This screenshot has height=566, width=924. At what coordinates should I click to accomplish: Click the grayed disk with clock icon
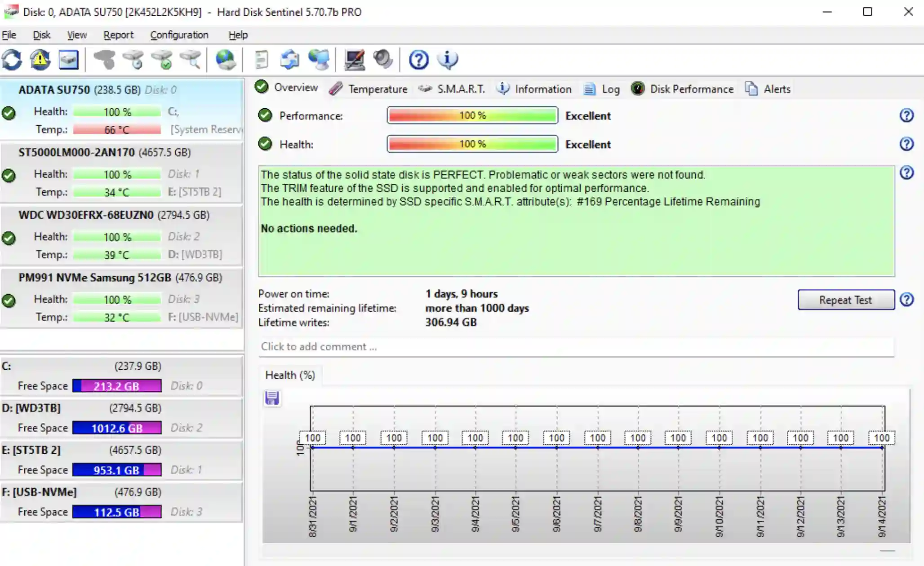point(133,60)
